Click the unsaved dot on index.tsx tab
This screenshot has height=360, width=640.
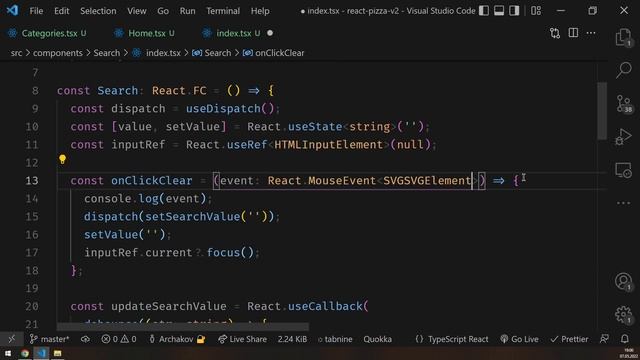pyautogui.click(x=270, y=33)
